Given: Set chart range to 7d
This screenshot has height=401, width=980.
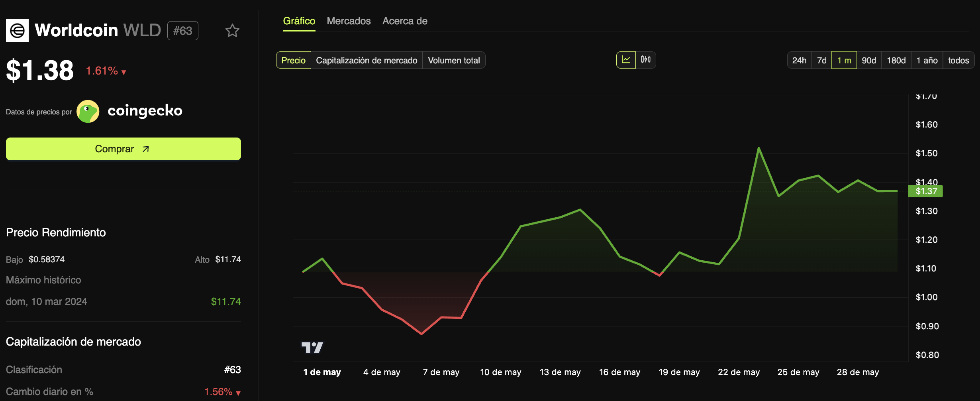Looking at the screenshot, I should [x=821, y=60].
